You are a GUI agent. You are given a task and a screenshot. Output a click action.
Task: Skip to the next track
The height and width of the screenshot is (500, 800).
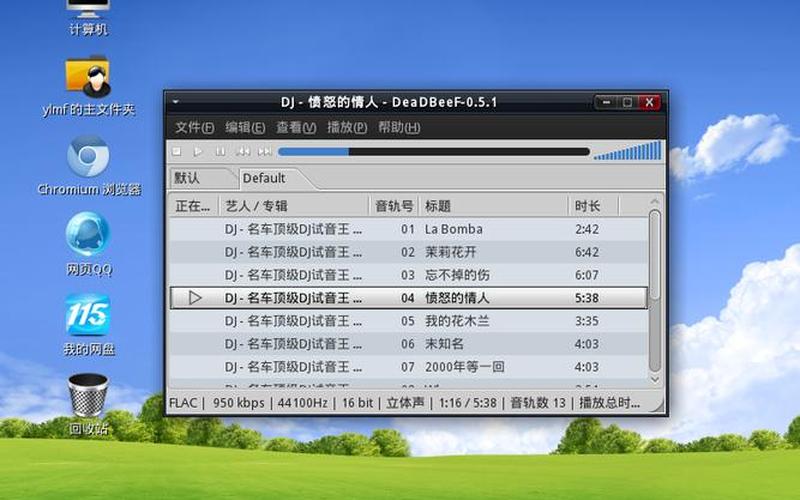tap(265, 152)
